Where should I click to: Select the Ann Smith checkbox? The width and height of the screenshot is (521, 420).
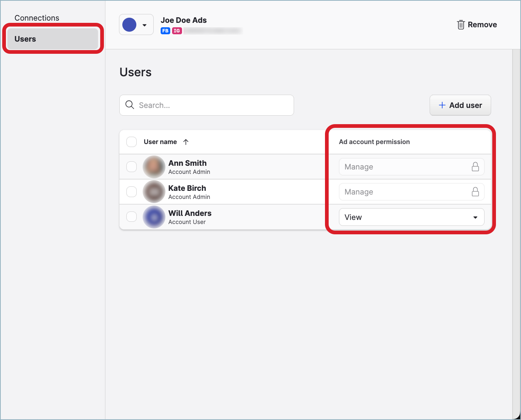[132, 167]
